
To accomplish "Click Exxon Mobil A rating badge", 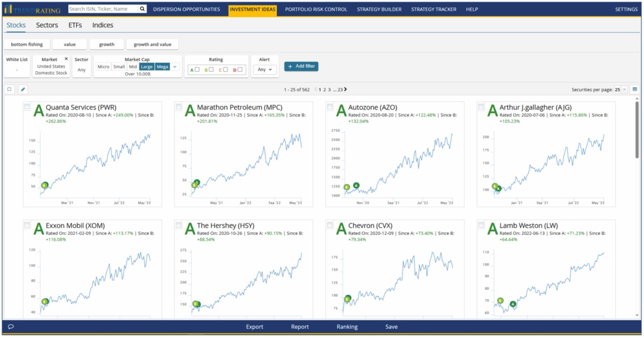I will [39, 228].
